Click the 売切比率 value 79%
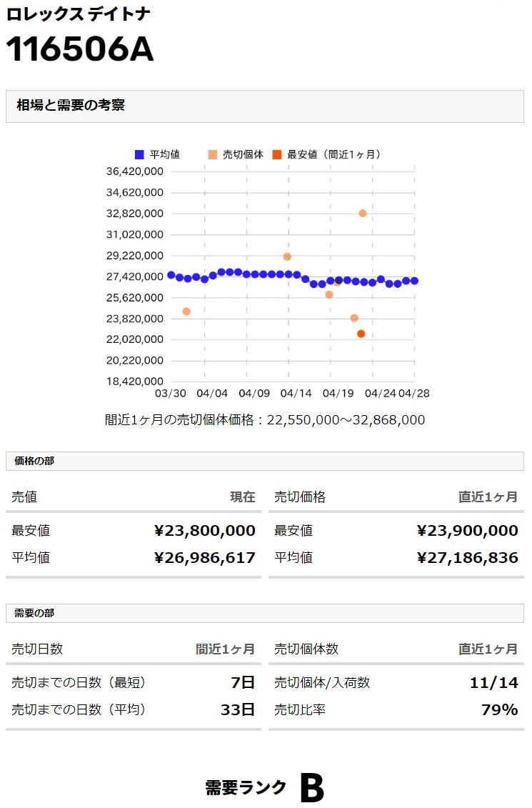This screenshot has height=808, width=532. click(500, 709)
